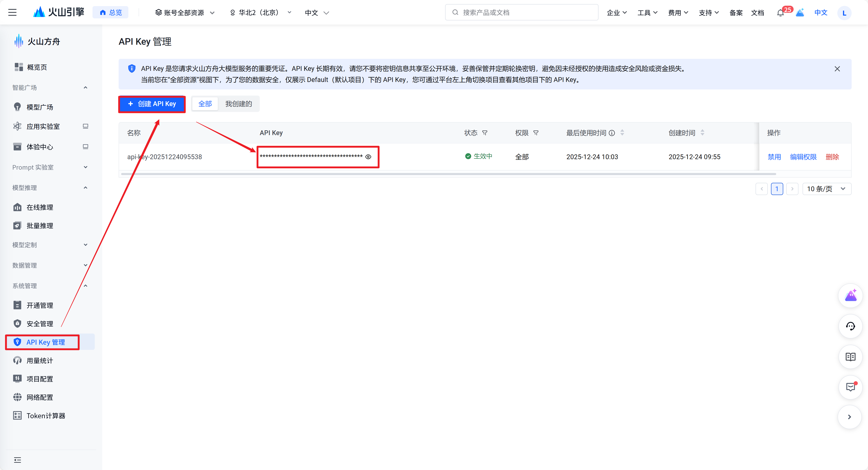Viewport: 868px width, 470px height.
Task: Open 用量统计 in the sidebar
Action: 40,361
